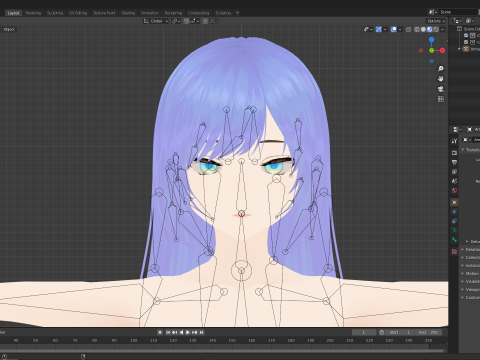The width and height of the screenshot is (480, 360).
Task: Toggle camera view icon
Action: tap(441, 89)
